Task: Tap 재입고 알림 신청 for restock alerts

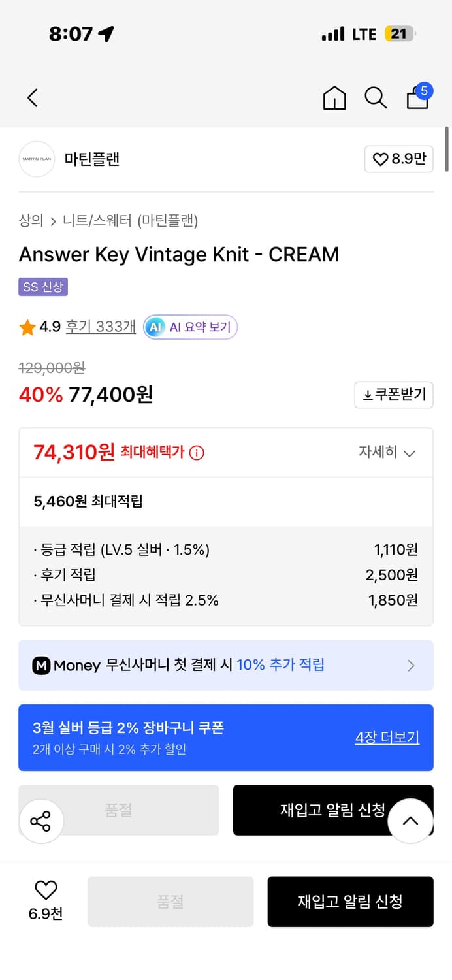Action: (351, 902)
